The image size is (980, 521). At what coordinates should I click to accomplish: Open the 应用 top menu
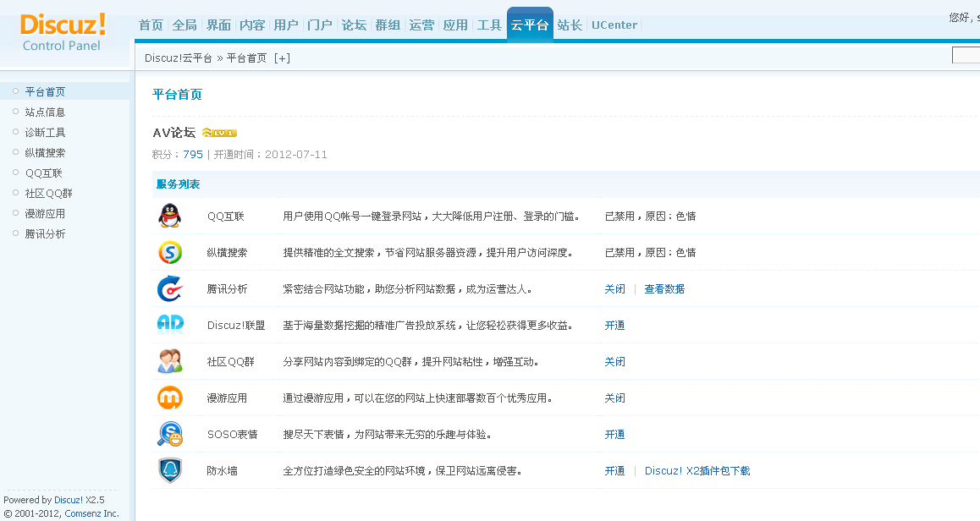tap(455, 25)
